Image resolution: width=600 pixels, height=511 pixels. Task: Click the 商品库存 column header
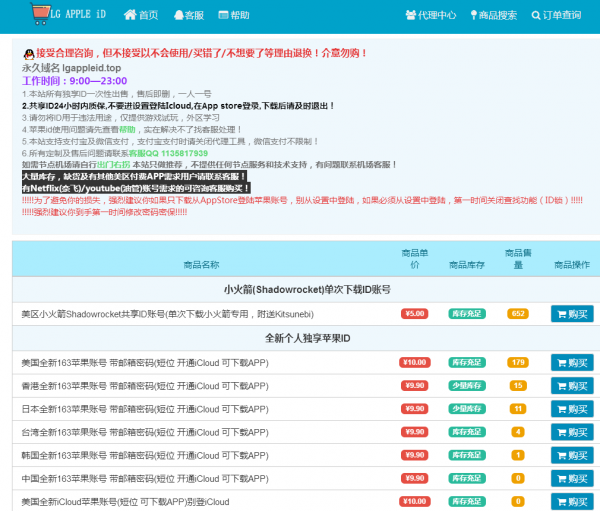467,264
